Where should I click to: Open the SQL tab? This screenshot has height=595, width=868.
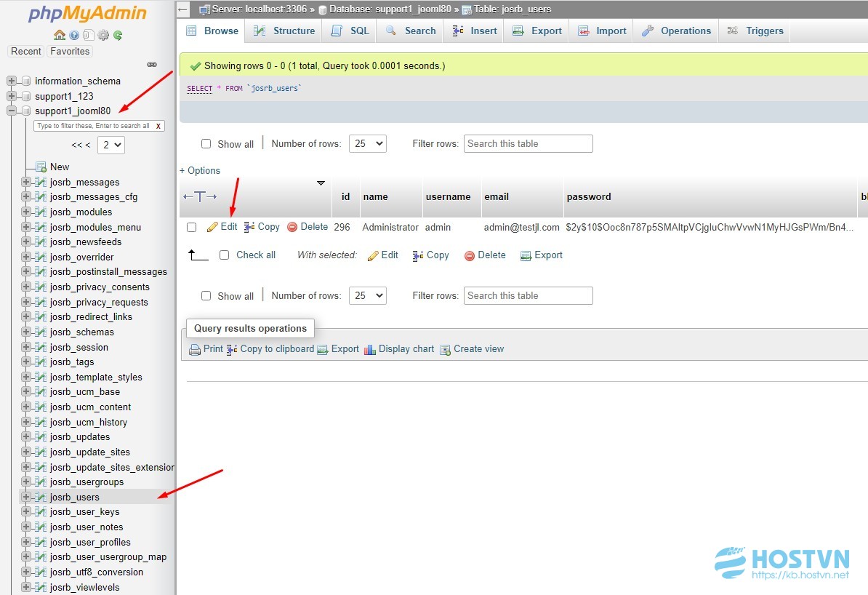click(x=350, y=31)
